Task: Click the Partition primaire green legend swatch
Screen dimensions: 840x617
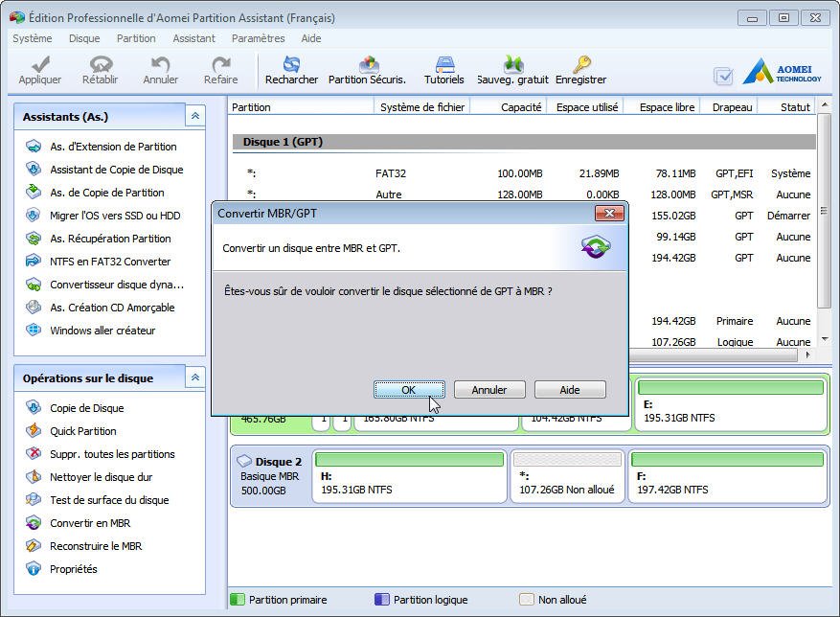Action: click(x=238, y=600)
